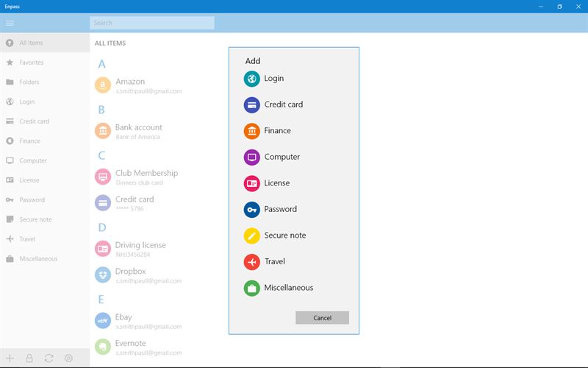Click the Club Membership item icon
Viewport: 588px width, 368px height.
pos(103,177)
